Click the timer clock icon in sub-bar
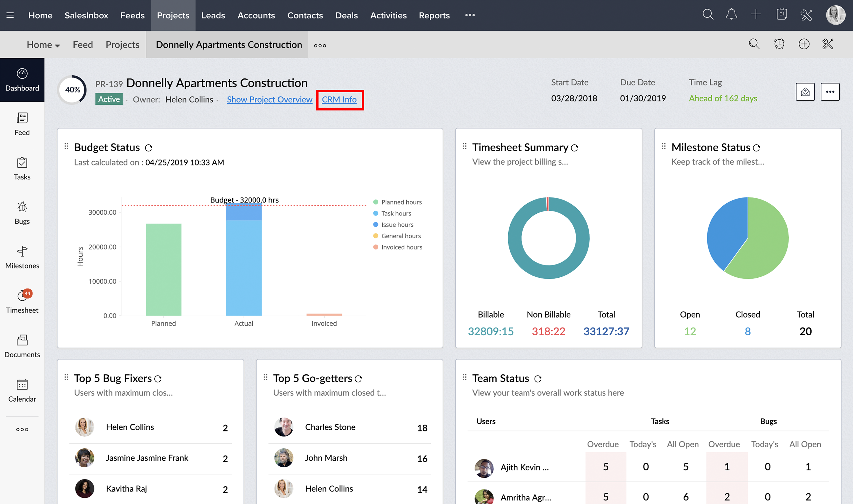The image size is (853, 504). click(x=779, y=44)
